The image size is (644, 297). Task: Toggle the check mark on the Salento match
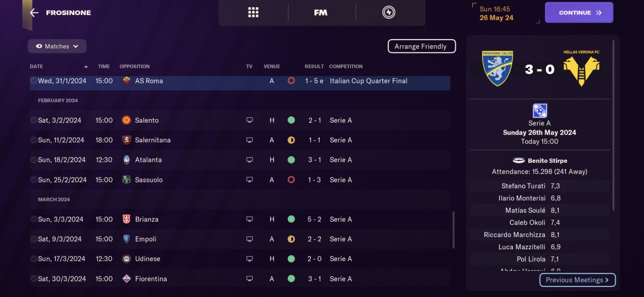click(x=33, y=121)
